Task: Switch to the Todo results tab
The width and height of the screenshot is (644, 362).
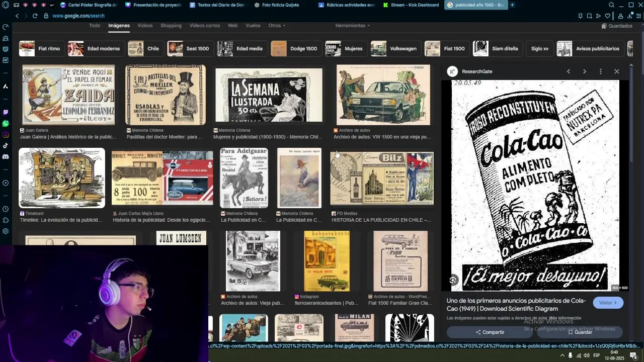Action: 95,26
